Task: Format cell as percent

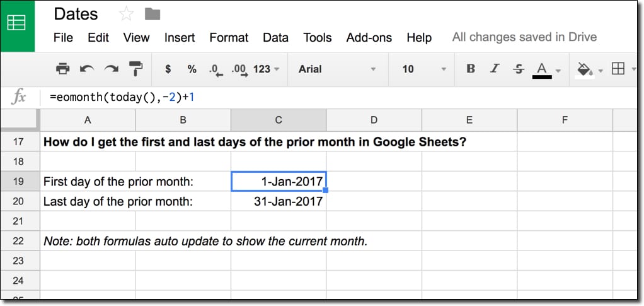Action: pos(192,69)
